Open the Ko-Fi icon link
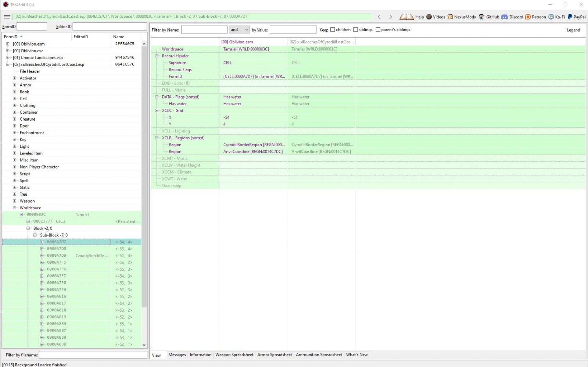Viewport: 588px width, 367px height. (x=551, y=17)
